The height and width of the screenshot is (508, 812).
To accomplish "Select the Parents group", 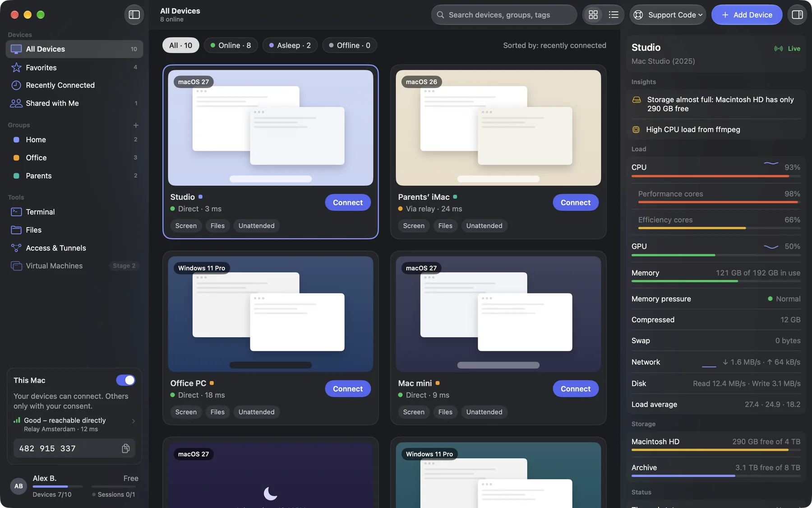I will pos(74,176).
